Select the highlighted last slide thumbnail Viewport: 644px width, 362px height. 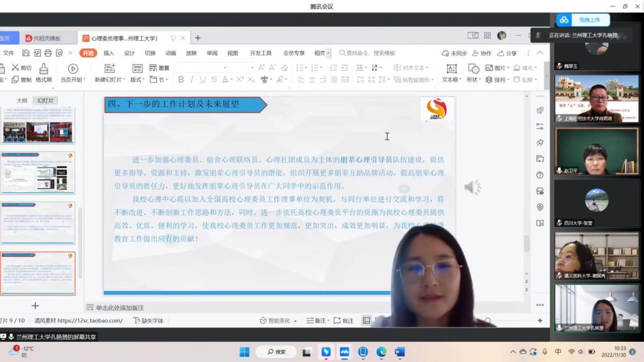pyautogui.click(x=38, y=273)
